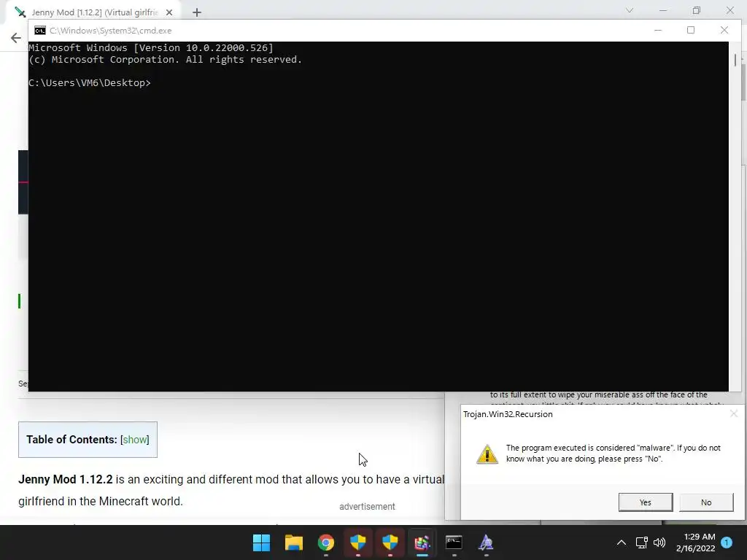Open the second shield icon on the taskbar
Image resolution: width=747 pixels, height=560 pixels.
pos(390,542)
